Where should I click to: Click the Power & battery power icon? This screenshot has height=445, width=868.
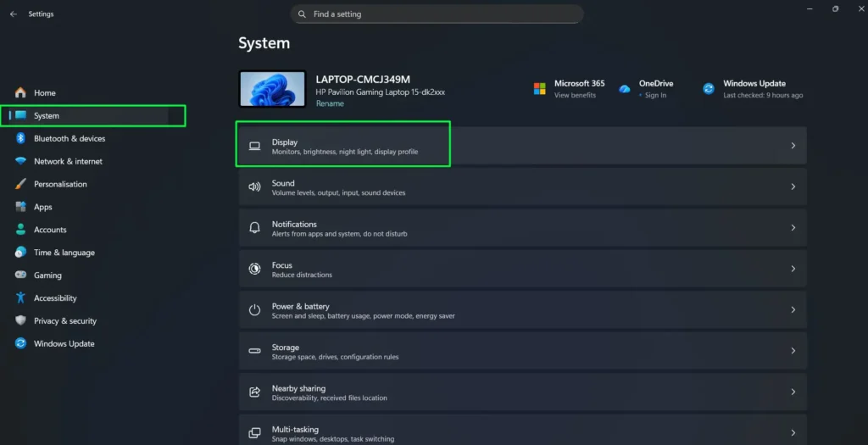click(x=254, y=310)
